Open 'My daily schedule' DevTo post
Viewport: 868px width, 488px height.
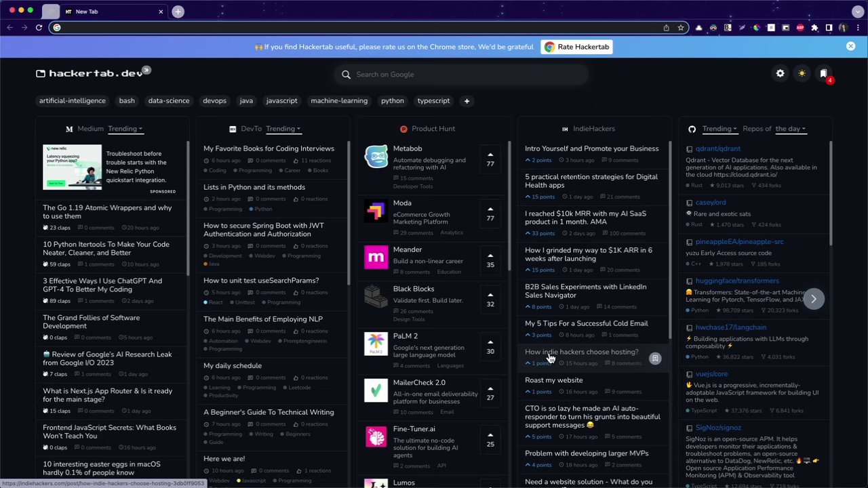pos(233,366)
